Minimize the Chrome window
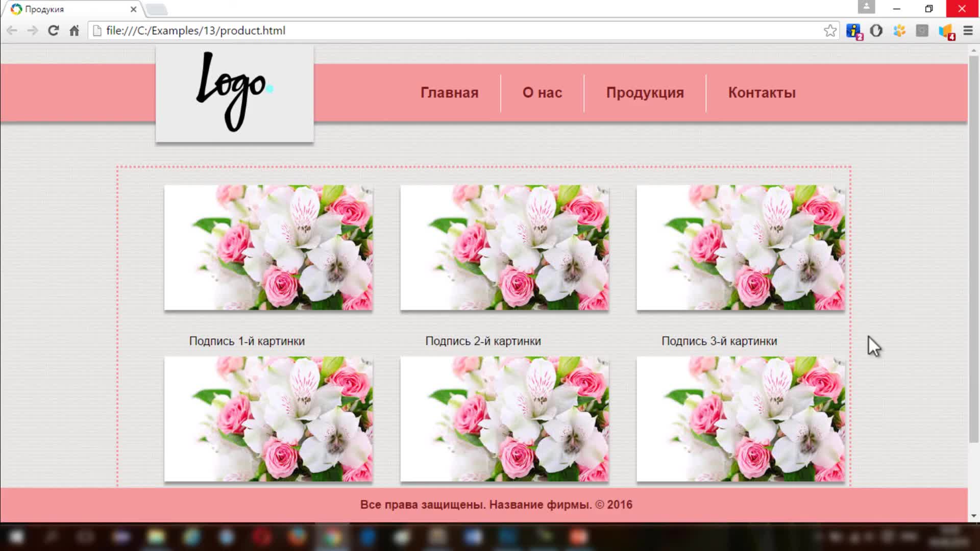980x551 pixels. tap(897, 9)
